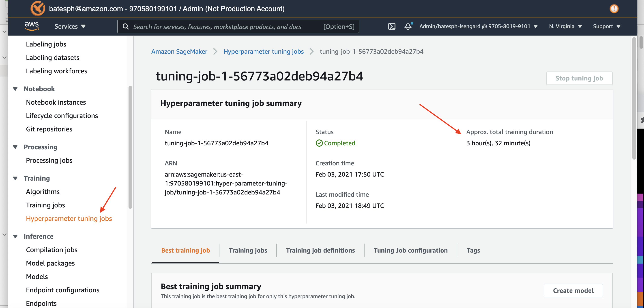Click the orange Isengard bird logo
Image resolution: width=644 pixels, height=308 pixels.
(38, 8)
